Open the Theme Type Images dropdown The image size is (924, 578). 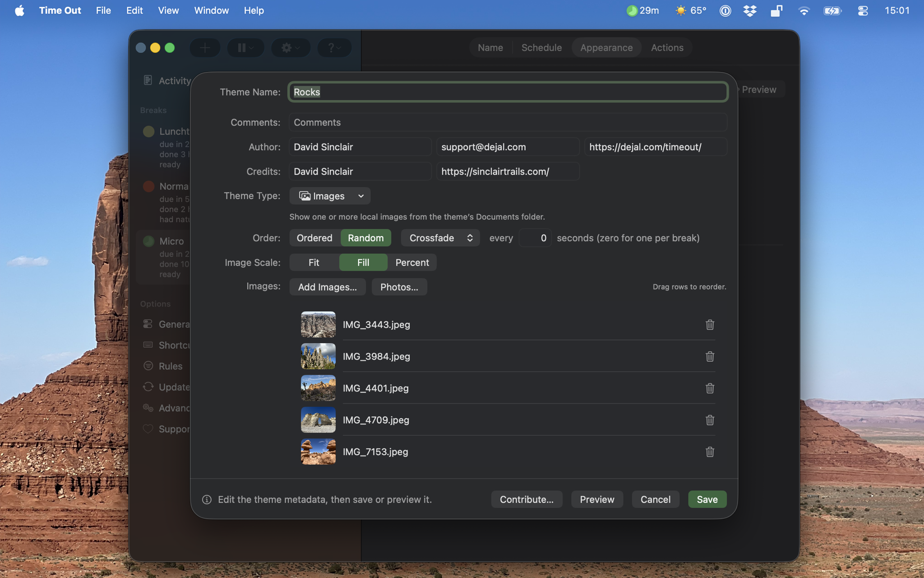(x=330, y=196)
